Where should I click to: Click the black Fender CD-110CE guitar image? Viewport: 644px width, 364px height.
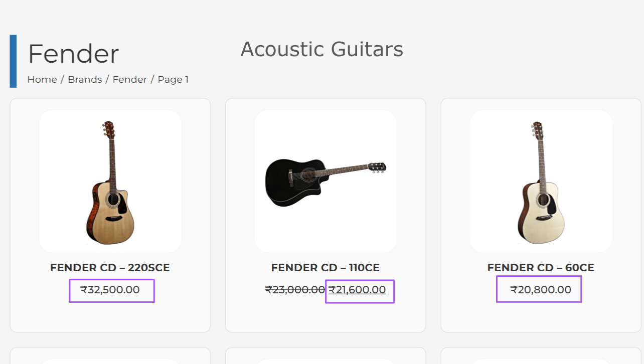point(326,181)
